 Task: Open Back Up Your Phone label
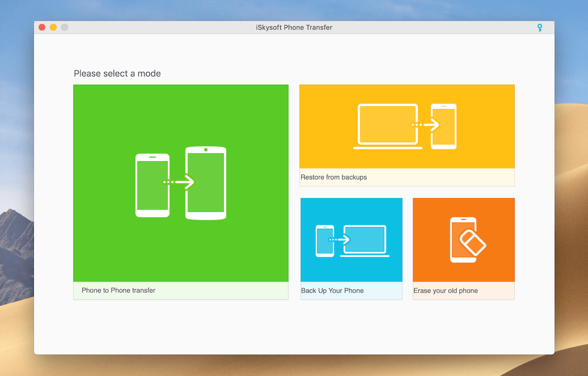[332, 291]
